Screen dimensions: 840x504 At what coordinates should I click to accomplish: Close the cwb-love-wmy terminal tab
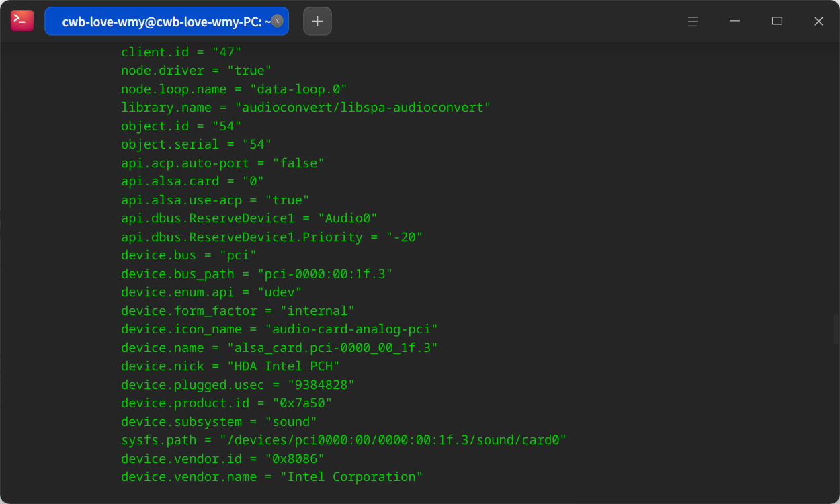(x=277, y=21)
